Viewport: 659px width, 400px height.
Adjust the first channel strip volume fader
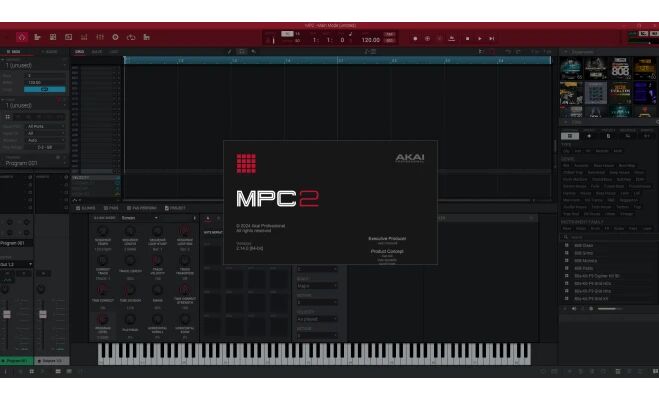click(7, 315)
